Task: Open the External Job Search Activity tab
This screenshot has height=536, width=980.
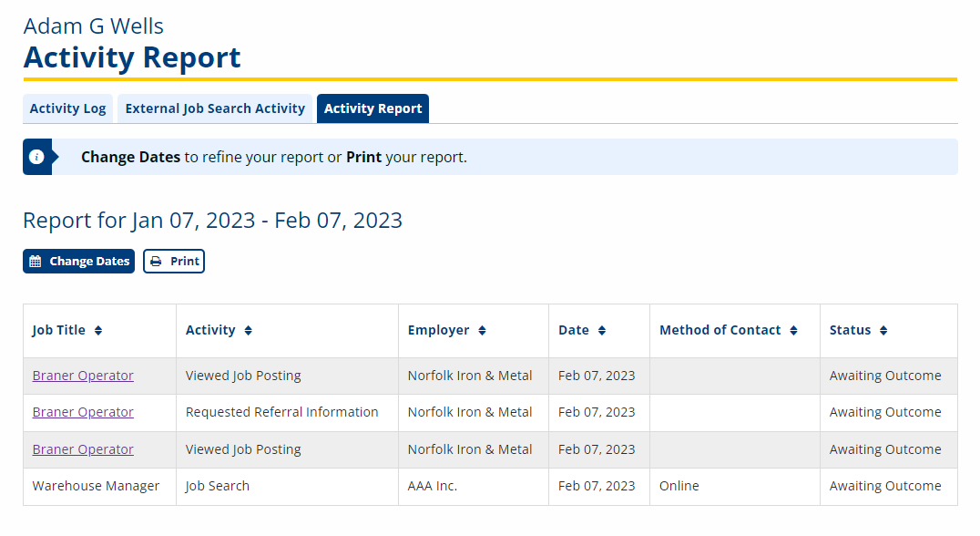Action: (x=214, y=108)
